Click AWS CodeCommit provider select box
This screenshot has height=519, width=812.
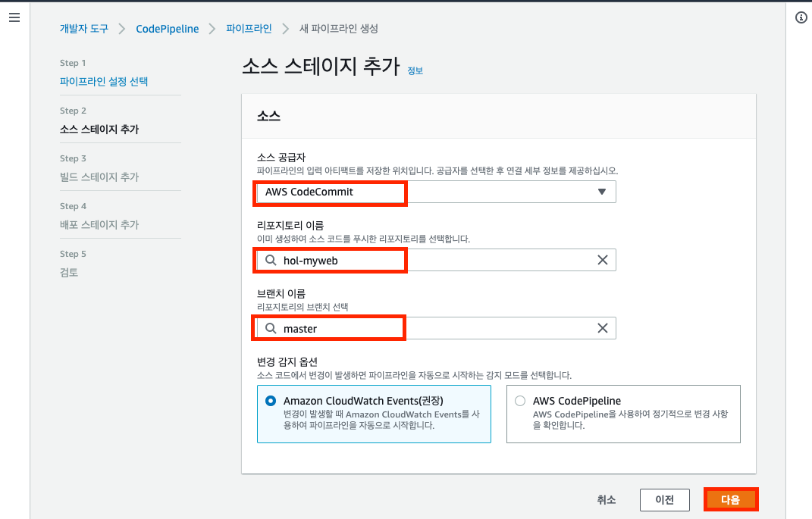(437, 192)
